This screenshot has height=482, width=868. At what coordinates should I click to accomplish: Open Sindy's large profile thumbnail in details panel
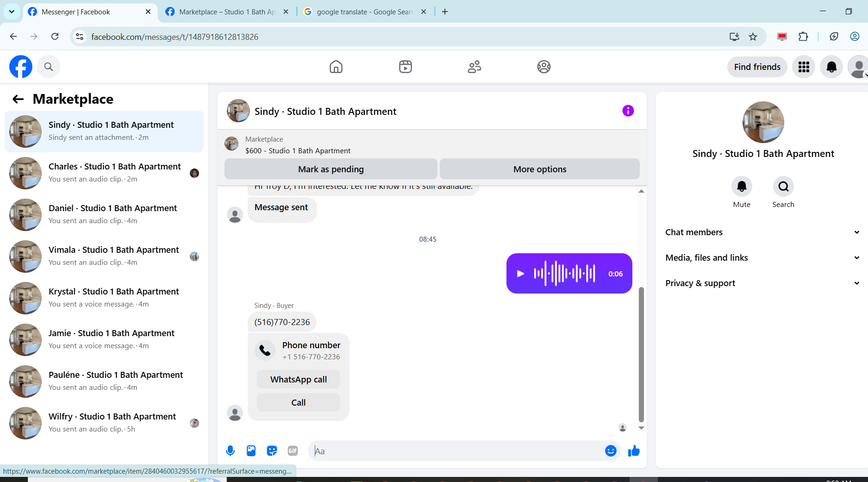tap(763, 122)
